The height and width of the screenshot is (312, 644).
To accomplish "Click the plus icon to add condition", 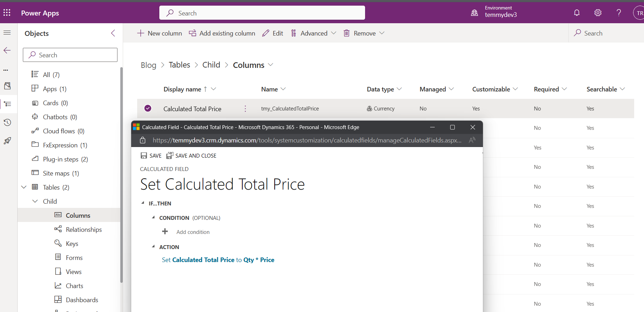I will point(165,231).
